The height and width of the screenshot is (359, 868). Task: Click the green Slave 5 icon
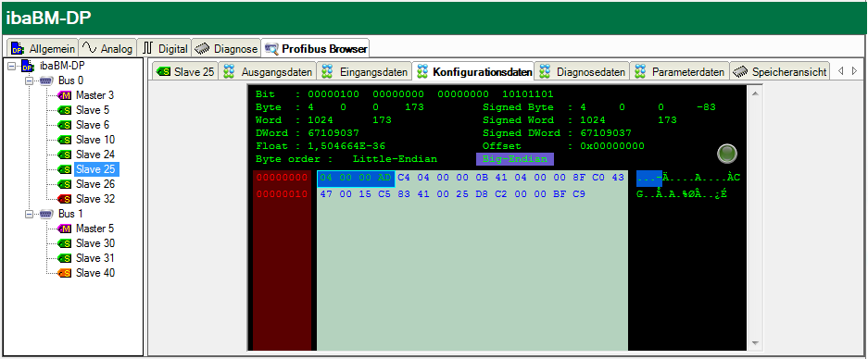tap(65, 110)
